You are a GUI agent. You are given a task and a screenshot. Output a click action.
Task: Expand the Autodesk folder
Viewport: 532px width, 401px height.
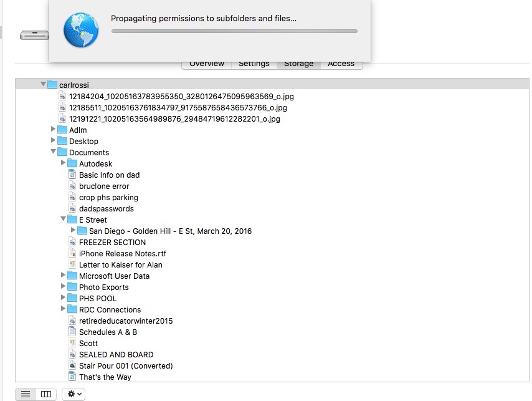coord(63,162)
